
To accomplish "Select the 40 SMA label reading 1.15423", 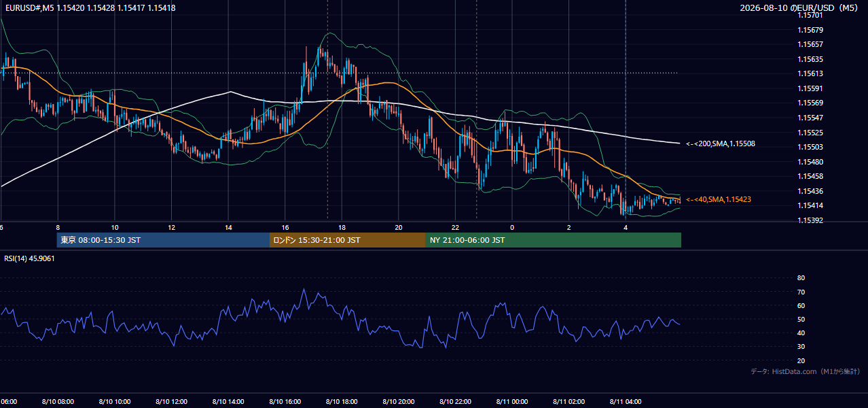I will click(x=719, y=200).
